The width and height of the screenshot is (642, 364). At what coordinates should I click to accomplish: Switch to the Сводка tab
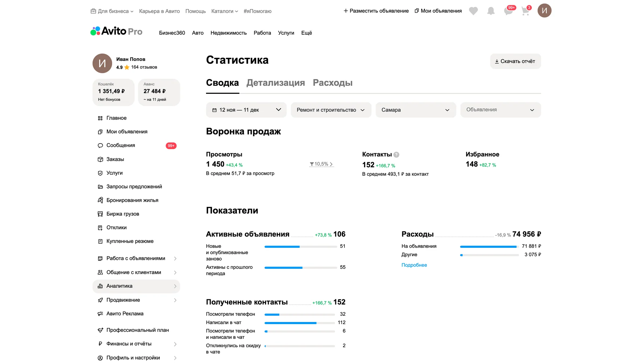click(223, 83)
